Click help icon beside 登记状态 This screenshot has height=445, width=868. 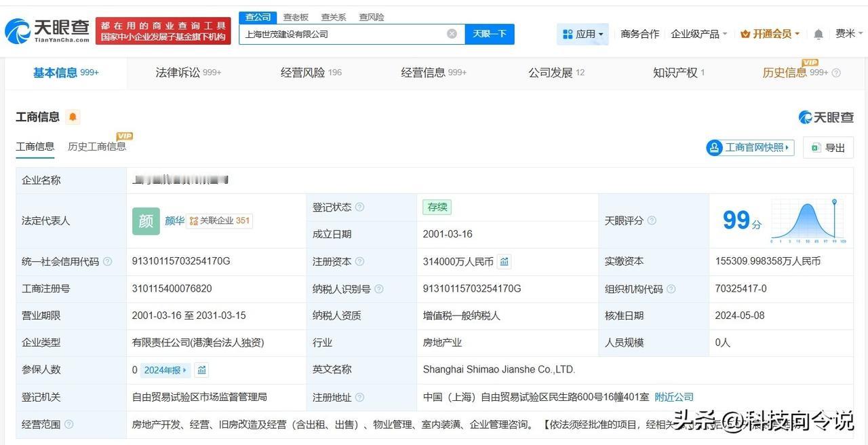(x=359, y=208)
